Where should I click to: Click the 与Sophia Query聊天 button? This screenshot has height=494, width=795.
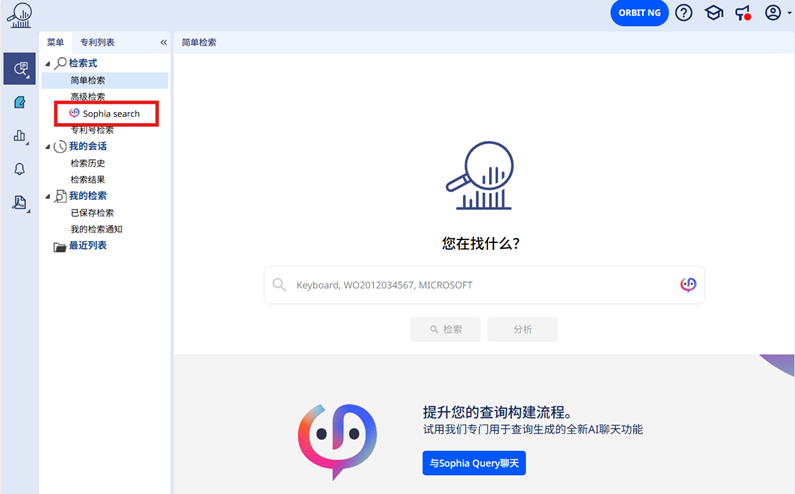pyautogui.click(x=474, y=463)
